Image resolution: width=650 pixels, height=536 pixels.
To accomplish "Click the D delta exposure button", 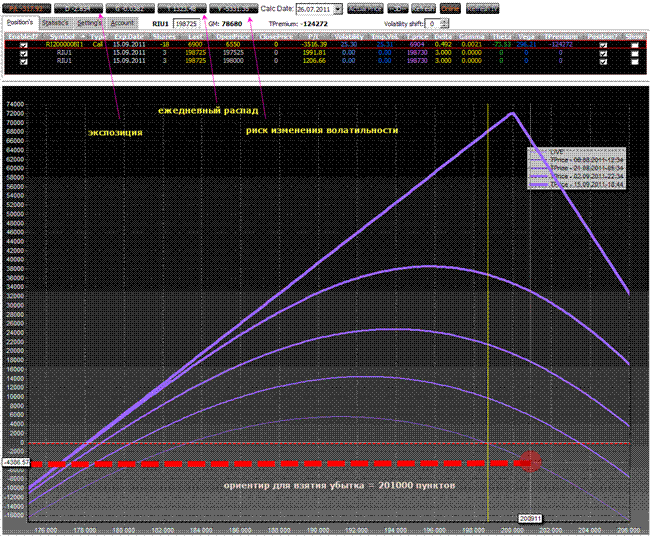I will click(x=78, y=8).
